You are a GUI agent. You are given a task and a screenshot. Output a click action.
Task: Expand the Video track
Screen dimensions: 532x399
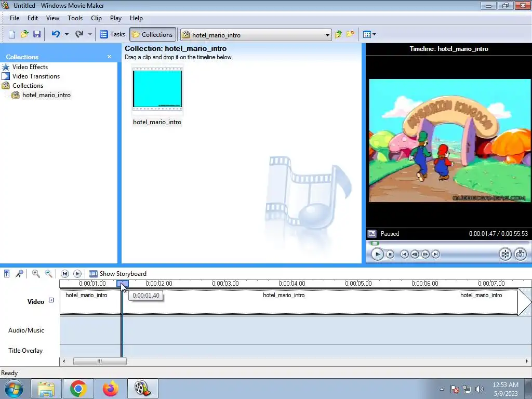tap(51, 300)
